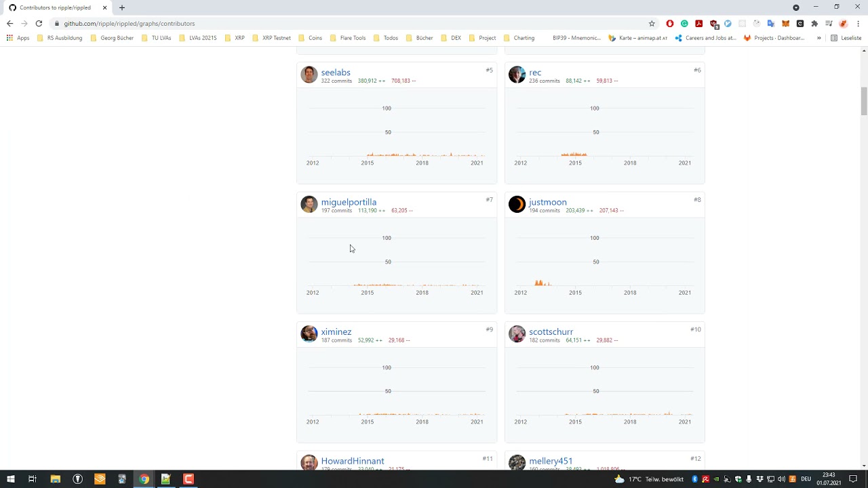868x488 pixels.
Task: Open the Leseliste reading list
Action: click(846, 38)
